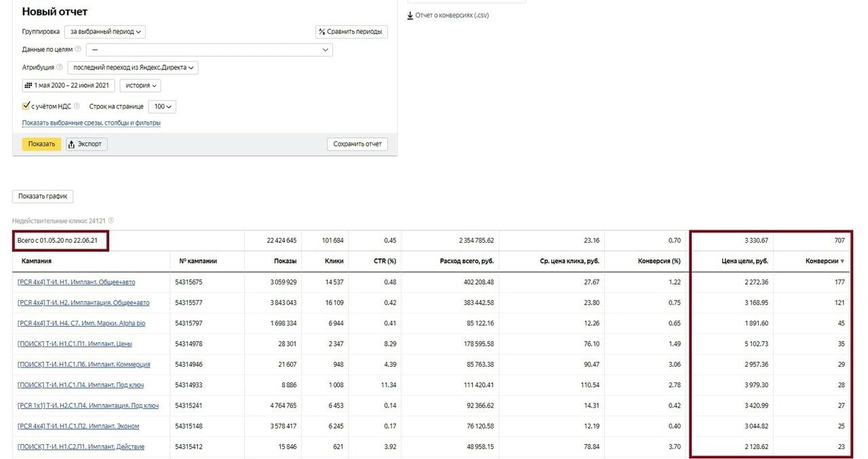Click help icon next to Атрибуция

point(60,68)
